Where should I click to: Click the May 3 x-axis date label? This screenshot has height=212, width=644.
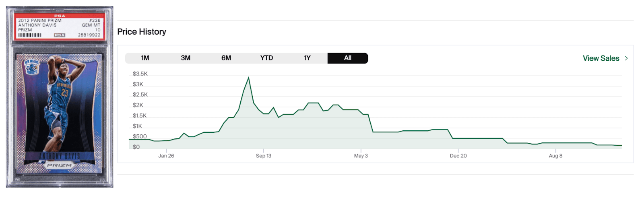(x=361, y=156)
